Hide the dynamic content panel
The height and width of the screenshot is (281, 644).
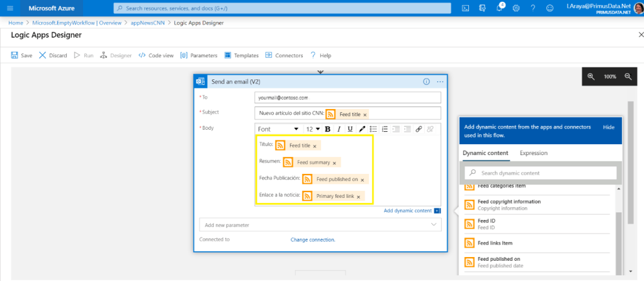608,127
